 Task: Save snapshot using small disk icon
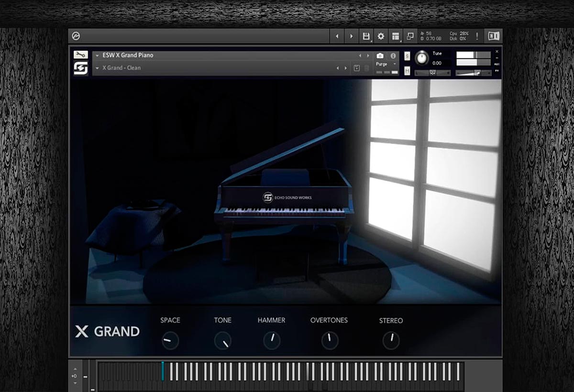[356, 68]
